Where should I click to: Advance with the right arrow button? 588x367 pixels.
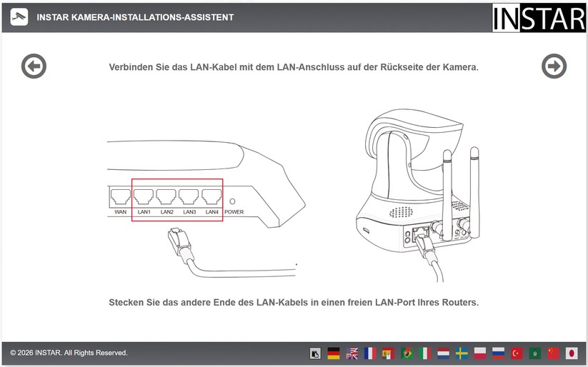pos(554,66)
